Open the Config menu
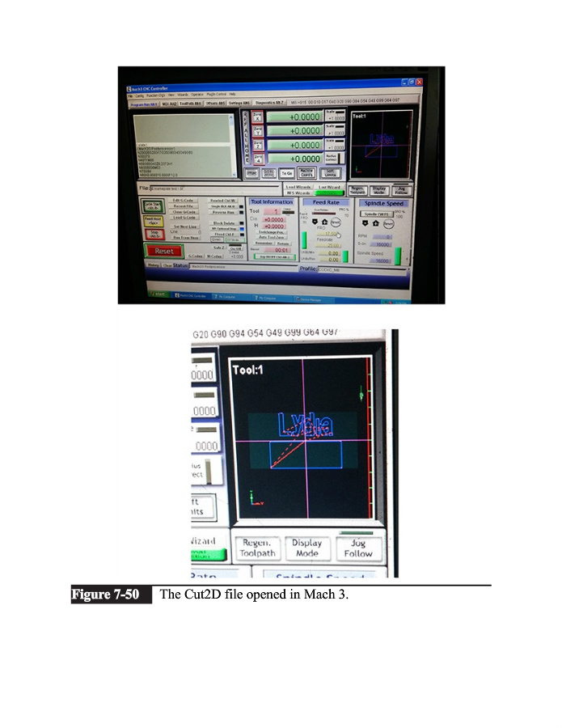562x728 pixels. click(x=140, y=95)
